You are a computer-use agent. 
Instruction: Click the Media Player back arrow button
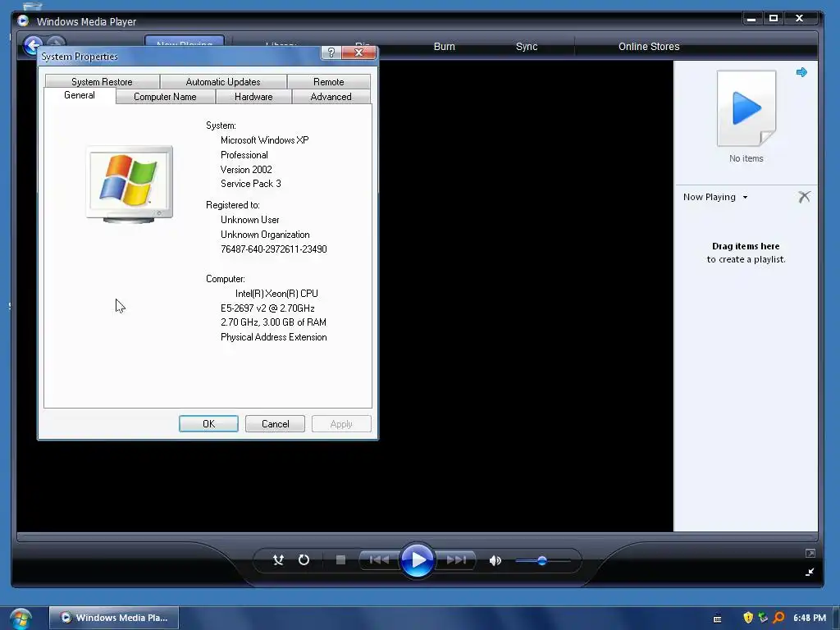33,46
